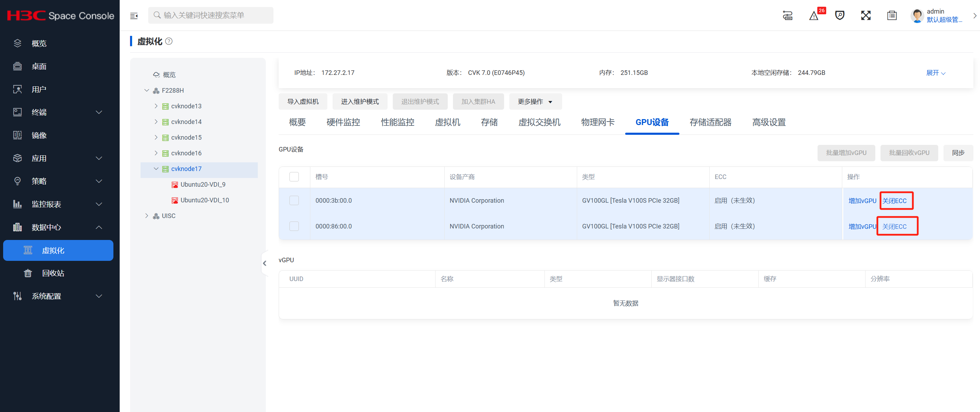The height and width of the screenshot is (412, 980).
Task: Click the 进入维护模式 button
Action: [360, 102]
